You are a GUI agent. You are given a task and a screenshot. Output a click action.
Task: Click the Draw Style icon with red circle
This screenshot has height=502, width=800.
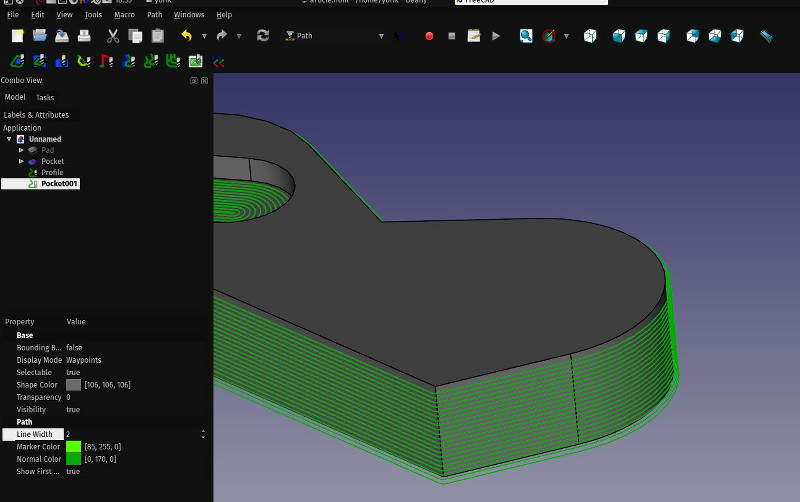pyautogui.click(x=549, y=36)
